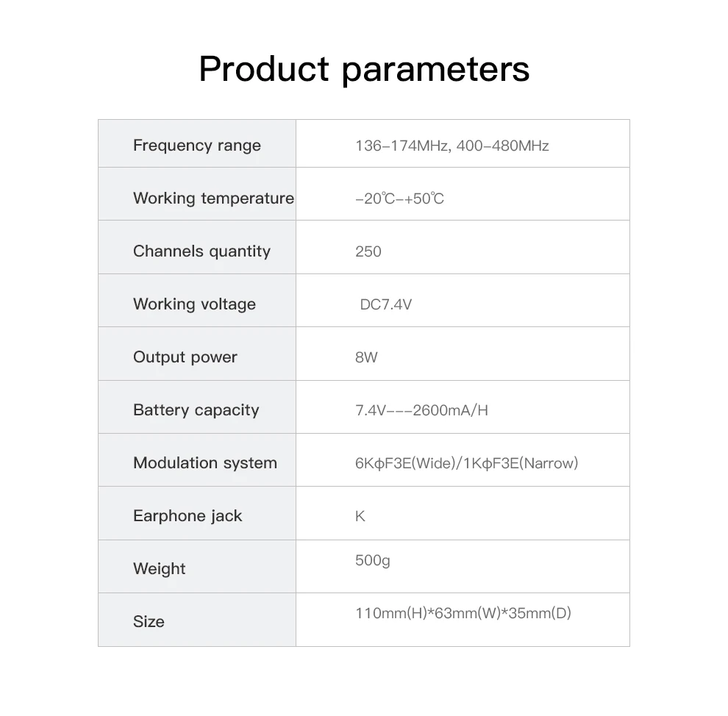Click the 136–174MHz, 400–480MHz value

[452, 146]
